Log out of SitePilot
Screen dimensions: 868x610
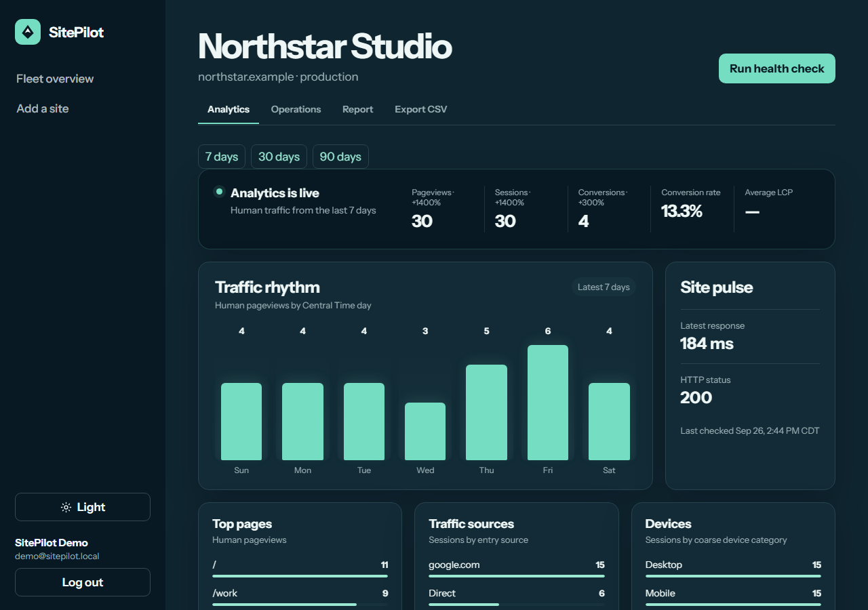(x=83, y=582)
